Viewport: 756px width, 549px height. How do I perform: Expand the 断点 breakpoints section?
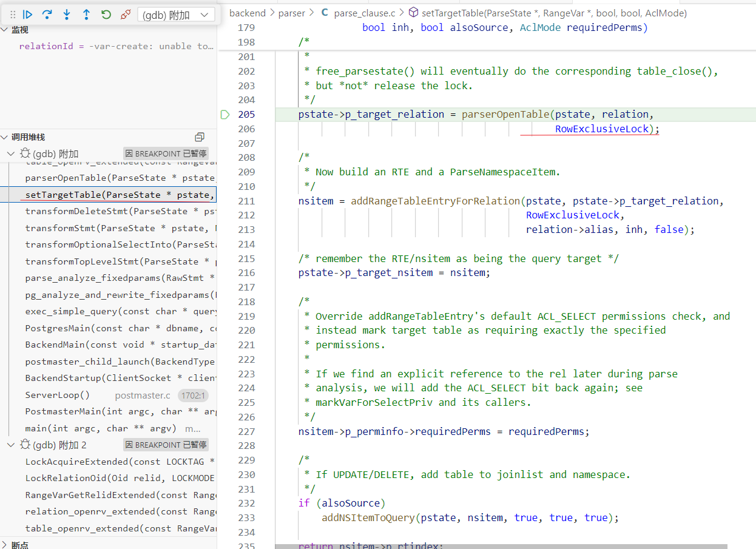tap(5, 545)
